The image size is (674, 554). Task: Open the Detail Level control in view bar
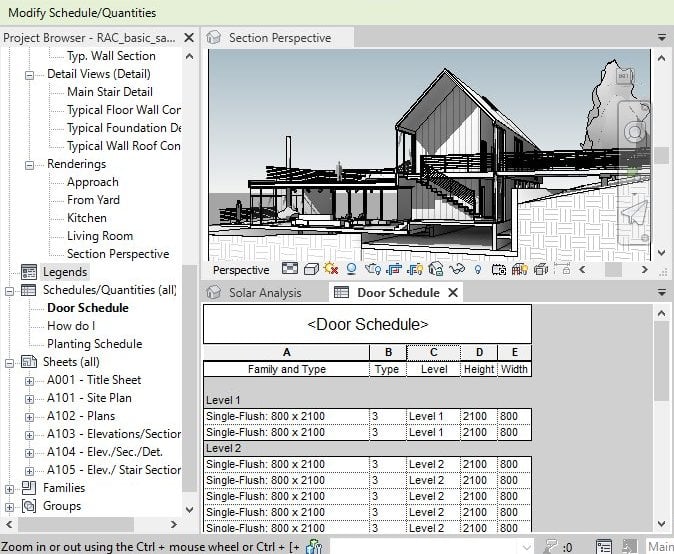(290, 269)
